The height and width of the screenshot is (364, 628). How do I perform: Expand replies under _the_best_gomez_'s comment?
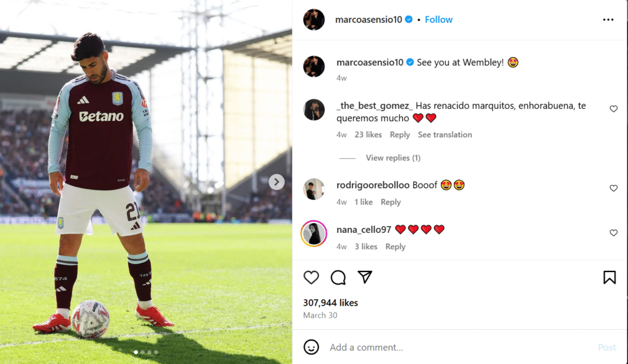393,157
